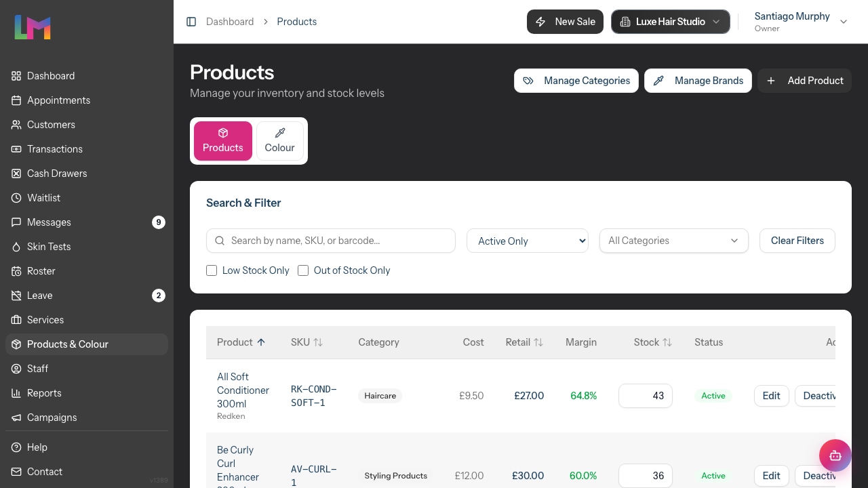
Task: Click the Contact envelope icon
Action: click(x=16, y=472)
